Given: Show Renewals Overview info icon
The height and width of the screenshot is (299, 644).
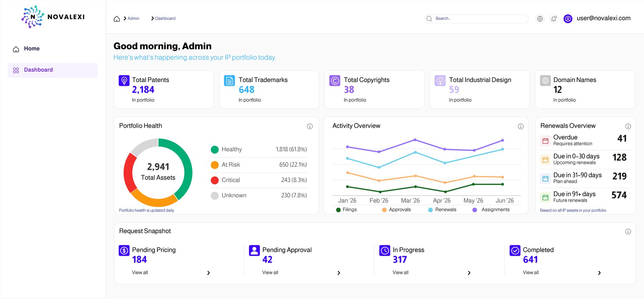Looking at the screenshot, I should [628, 126].
